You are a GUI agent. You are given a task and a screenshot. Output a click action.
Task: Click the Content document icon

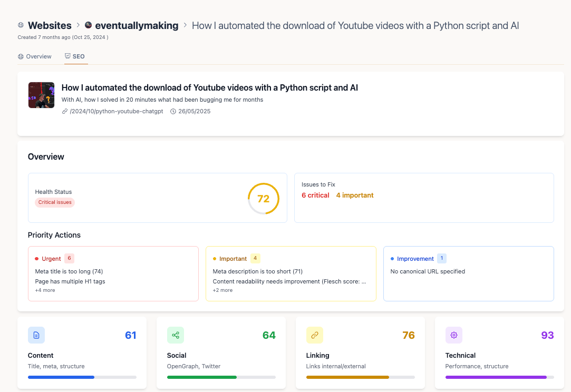[36, 335]
